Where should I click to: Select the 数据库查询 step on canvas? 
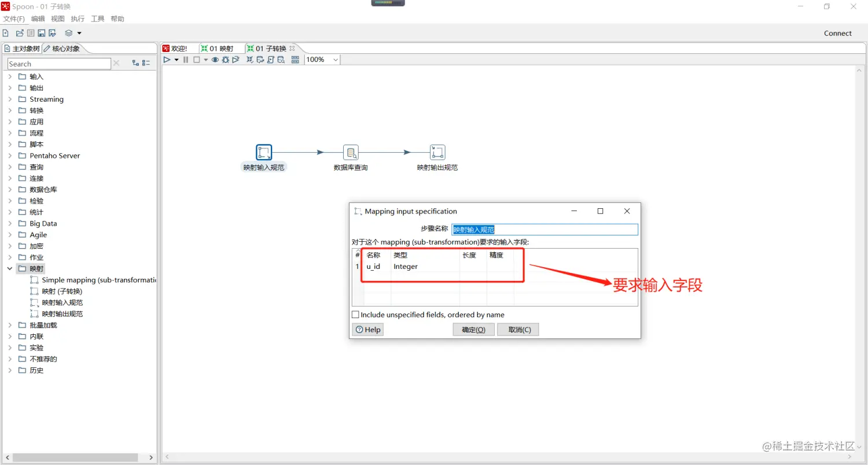click(351, 153)
